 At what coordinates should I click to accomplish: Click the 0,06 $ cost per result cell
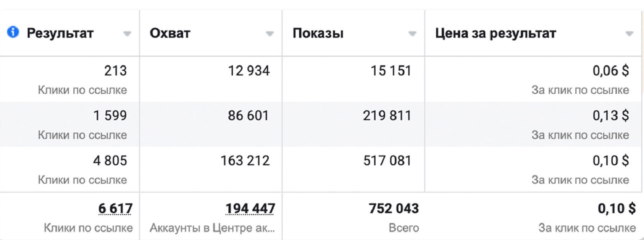pos(611,71)
